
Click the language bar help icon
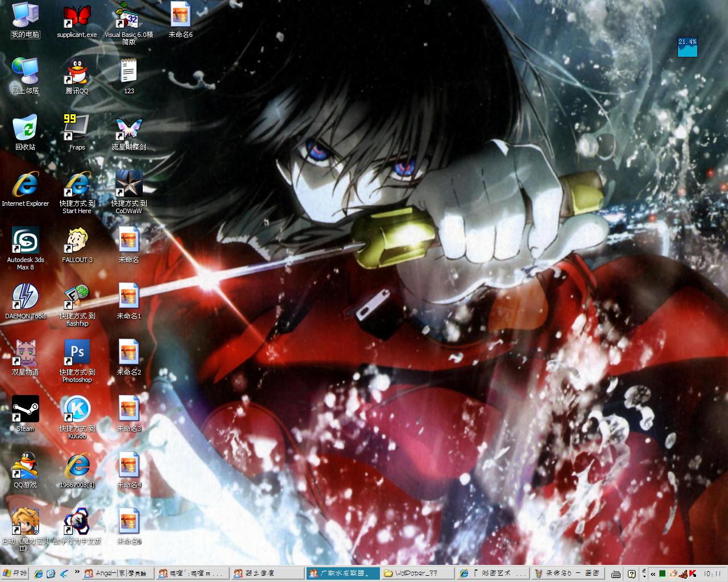tap(631, 574)
